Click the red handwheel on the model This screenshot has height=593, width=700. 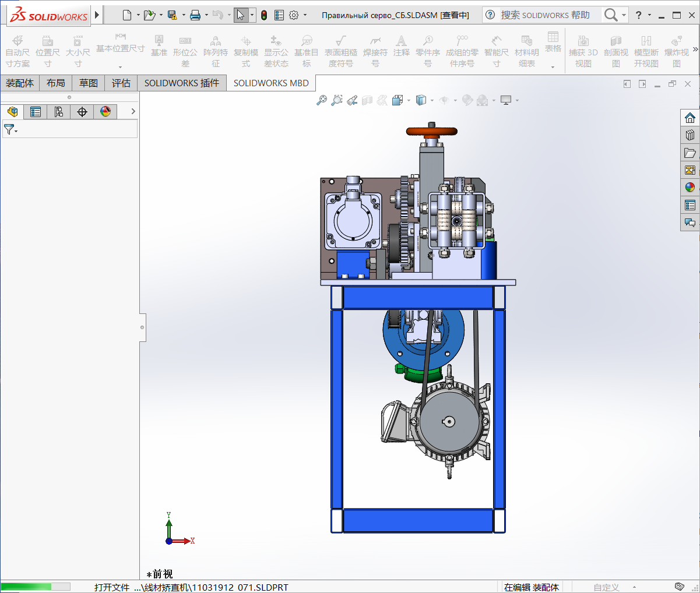(x=432, y=131)
